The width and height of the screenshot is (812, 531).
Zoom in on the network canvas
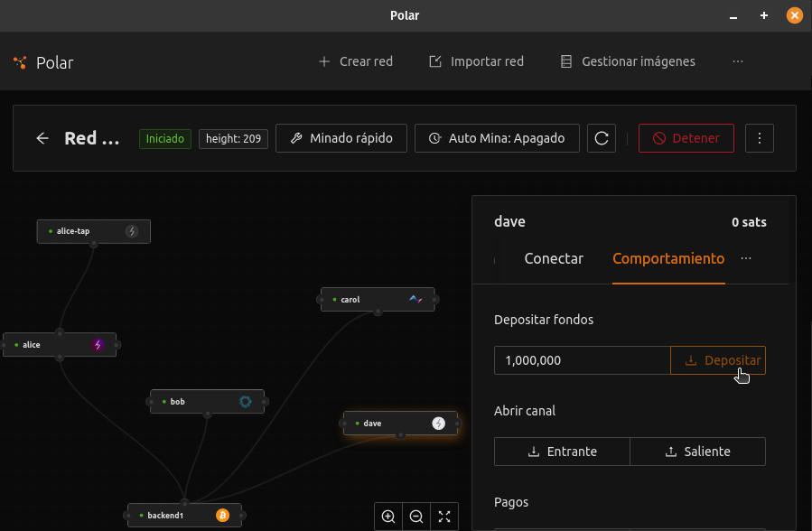click(x=388, y=517)
